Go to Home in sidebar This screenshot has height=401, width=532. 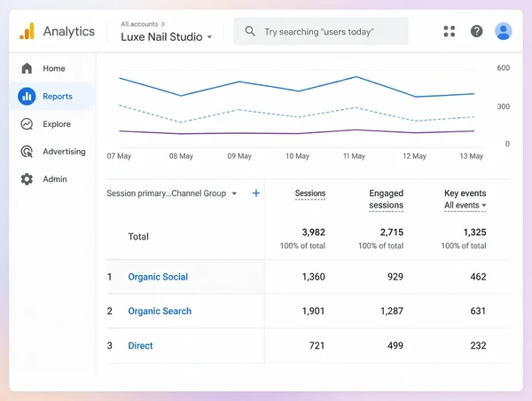52,68
